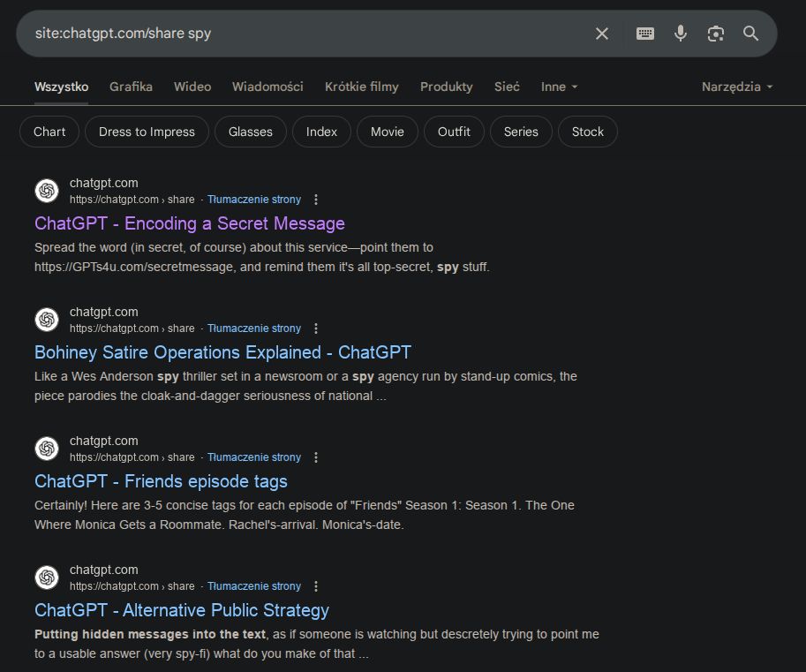806x672 pixels.
Task: Open the Friends episode tags result
Action: coord(161,482)
